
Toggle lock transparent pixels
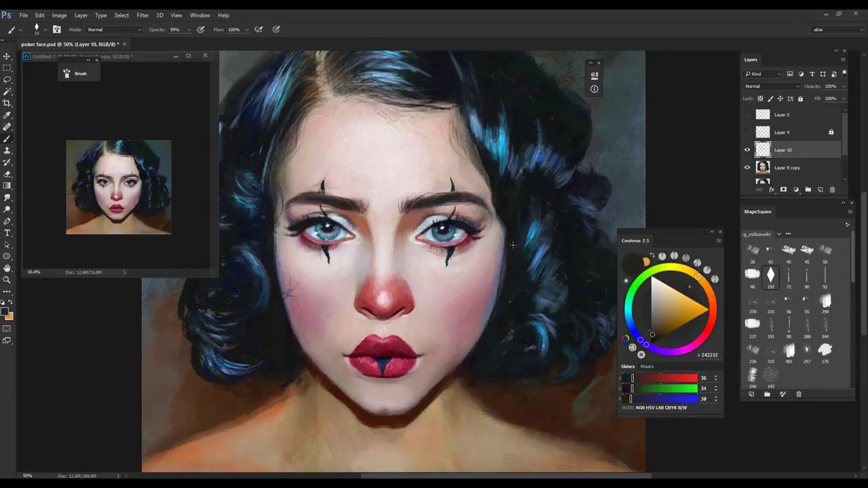coord(760,98)
